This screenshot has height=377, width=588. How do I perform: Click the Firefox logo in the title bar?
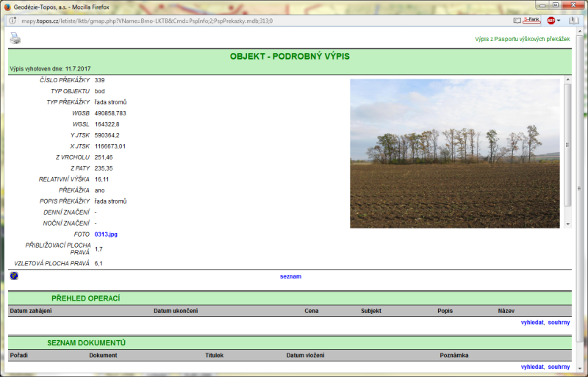(x=7, y=7)
